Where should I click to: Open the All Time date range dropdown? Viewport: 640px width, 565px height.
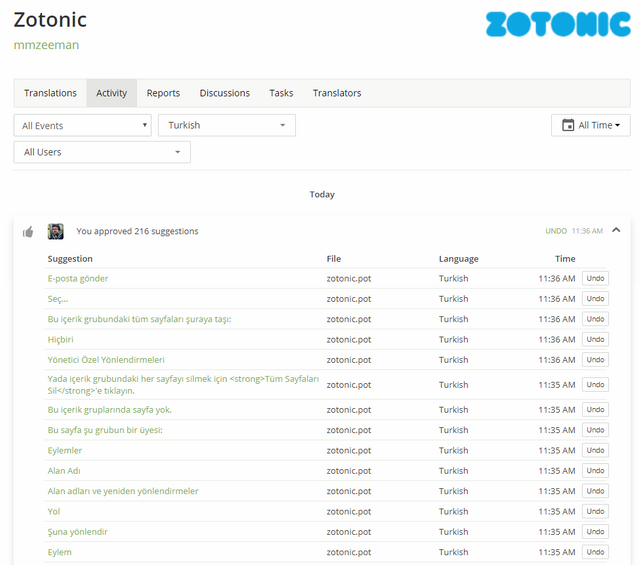click(591, 125)
